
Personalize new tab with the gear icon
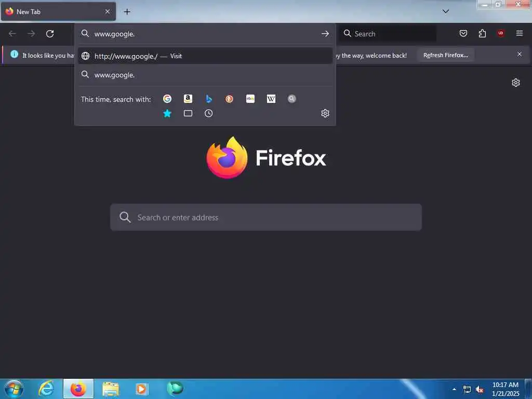tap(516, 83)
